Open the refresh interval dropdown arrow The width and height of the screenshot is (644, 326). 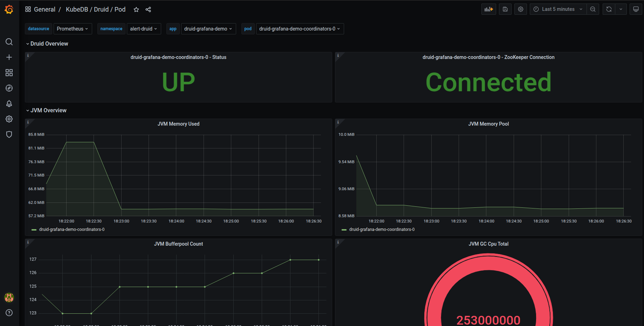[x=621, y=9]
